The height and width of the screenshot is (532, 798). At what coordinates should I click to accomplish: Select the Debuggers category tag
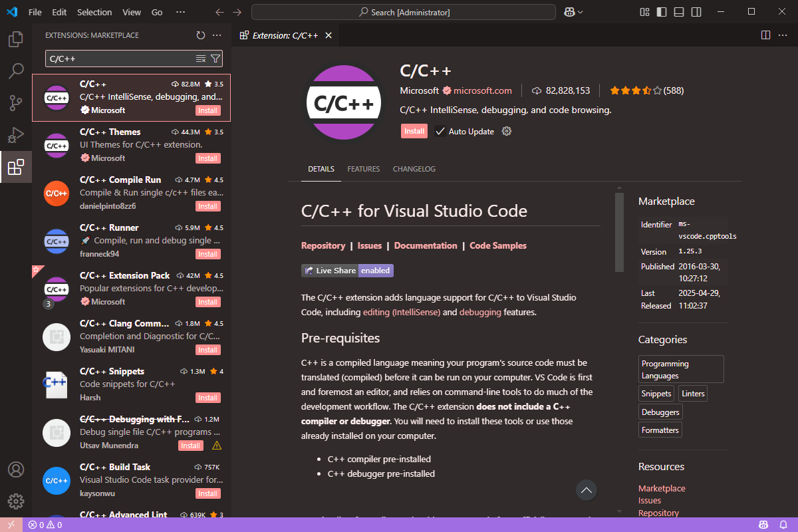pos(660,412)
